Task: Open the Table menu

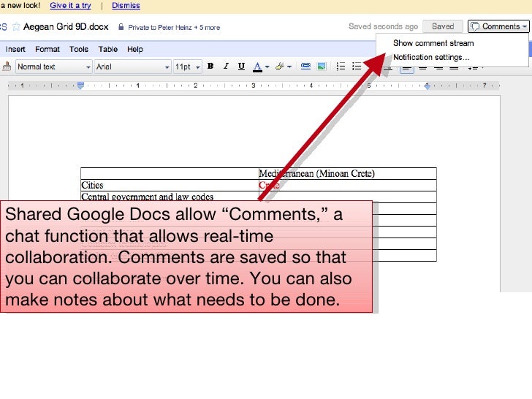Action: pyautogui.click(x=108, y=49)
